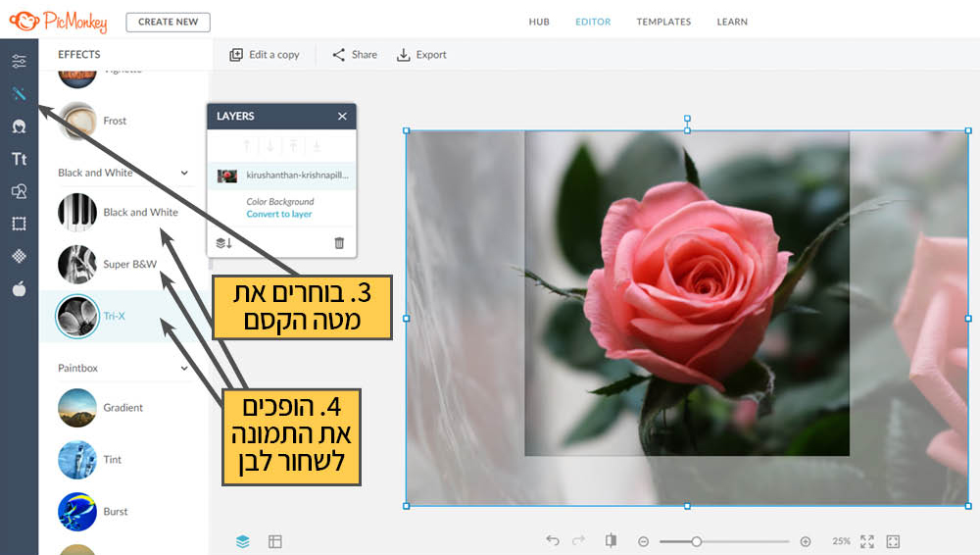The image size is (980, 555).
Task: Apply the Super B&W effect thumbnail
Action: pyautogui.click(x=77, y=264)
